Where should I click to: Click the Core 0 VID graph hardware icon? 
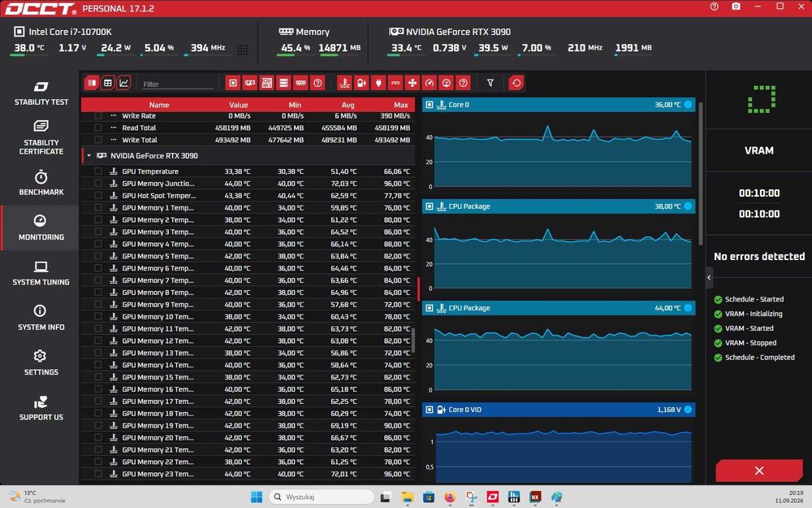pos(430,410)
